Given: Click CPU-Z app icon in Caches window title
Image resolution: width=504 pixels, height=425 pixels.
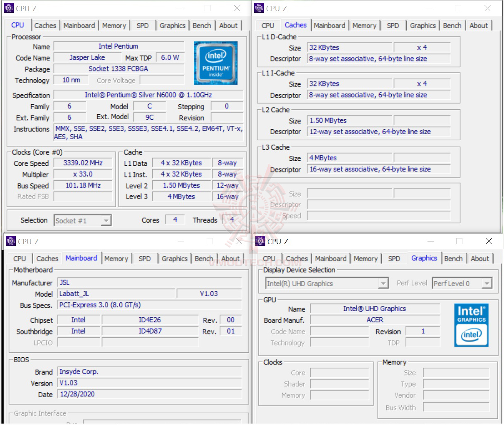Looking at the screenshot, I should [259, 8].
